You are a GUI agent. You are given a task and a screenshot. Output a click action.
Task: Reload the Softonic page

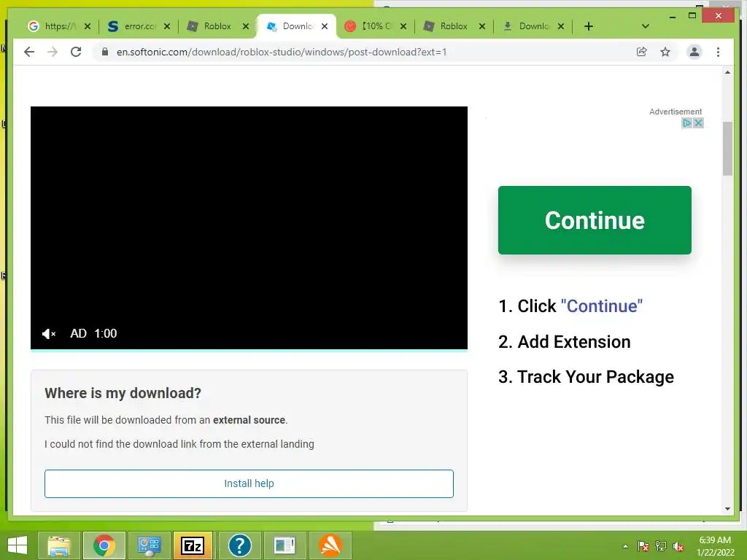(x=76, y=52)
